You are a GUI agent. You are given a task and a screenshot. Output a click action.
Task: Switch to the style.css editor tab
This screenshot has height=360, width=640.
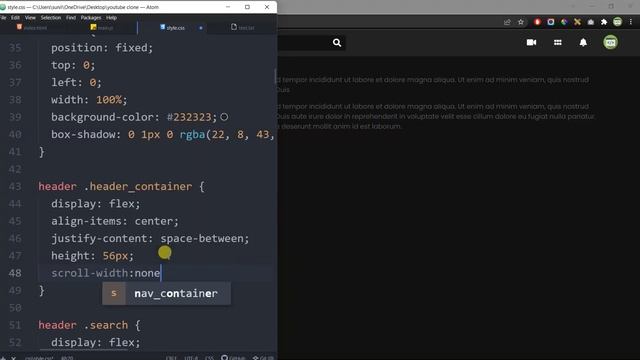(x=173, y=27)
